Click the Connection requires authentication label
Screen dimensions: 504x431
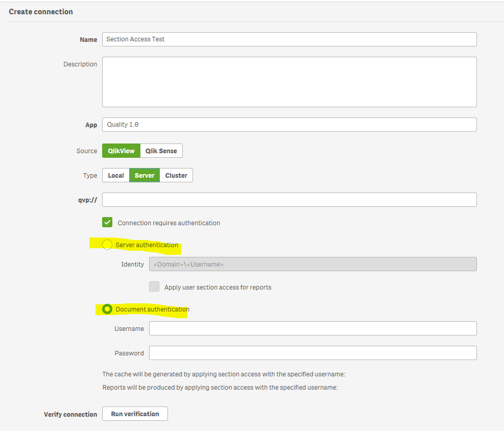[169, 223]
